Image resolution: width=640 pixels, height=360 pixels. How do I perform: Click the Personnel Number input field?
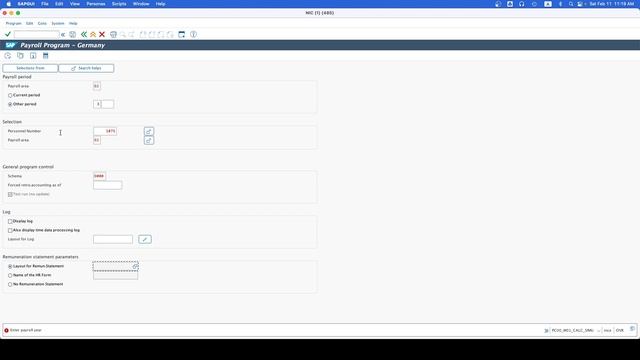click(105, 131)
